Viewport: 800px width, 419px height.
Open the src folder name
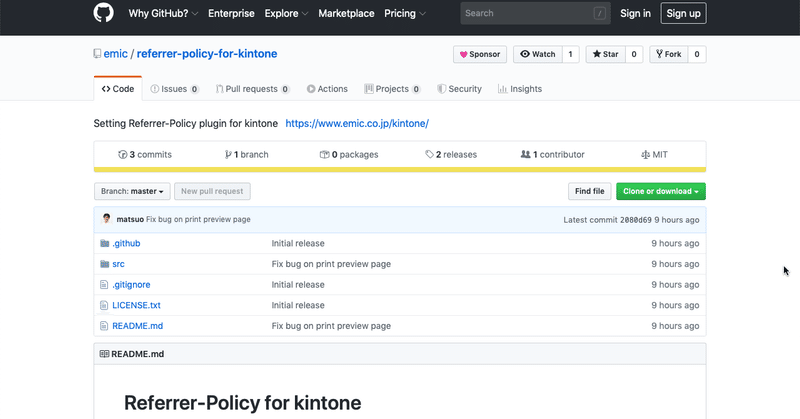(118, 264)
